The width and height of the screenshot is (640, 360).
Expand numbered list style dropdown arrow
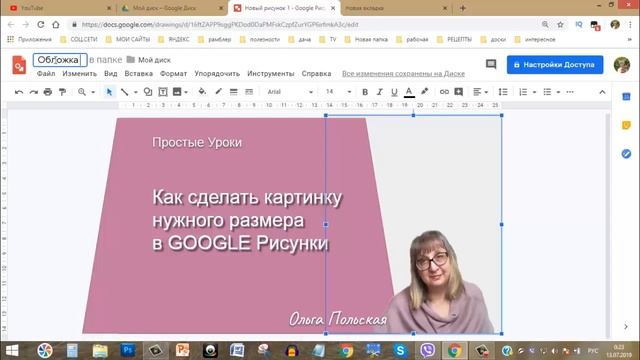point(534,92)
